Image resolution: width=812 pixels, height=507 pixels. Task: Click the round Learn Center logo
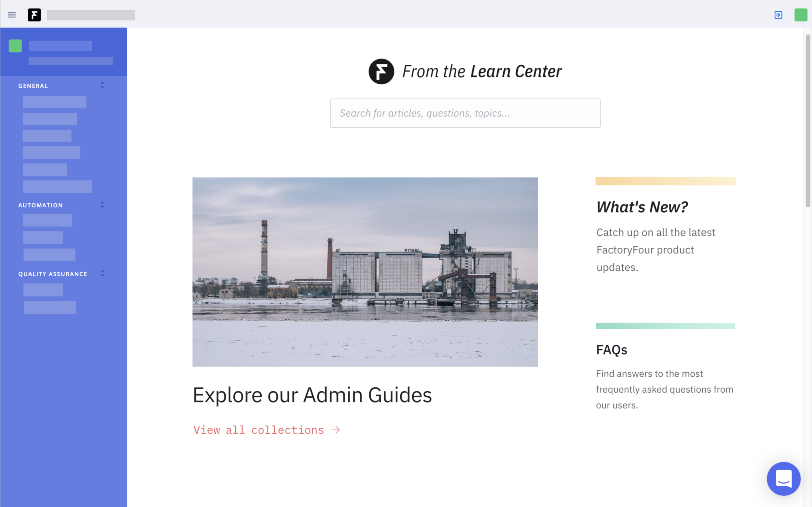(381, 72)
